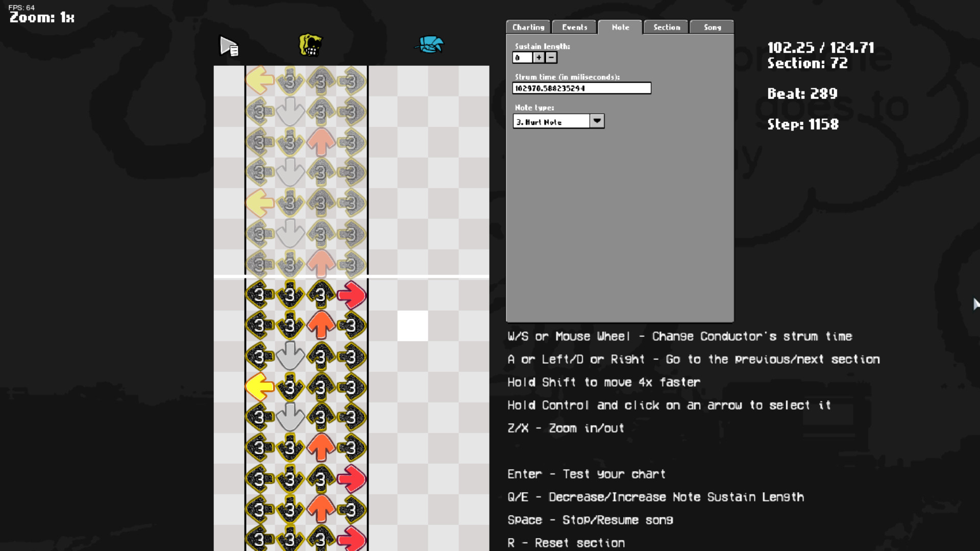The image size is (980, 551).
Task: Select the red right-arrow note
Action: click(x=351, y=294)
